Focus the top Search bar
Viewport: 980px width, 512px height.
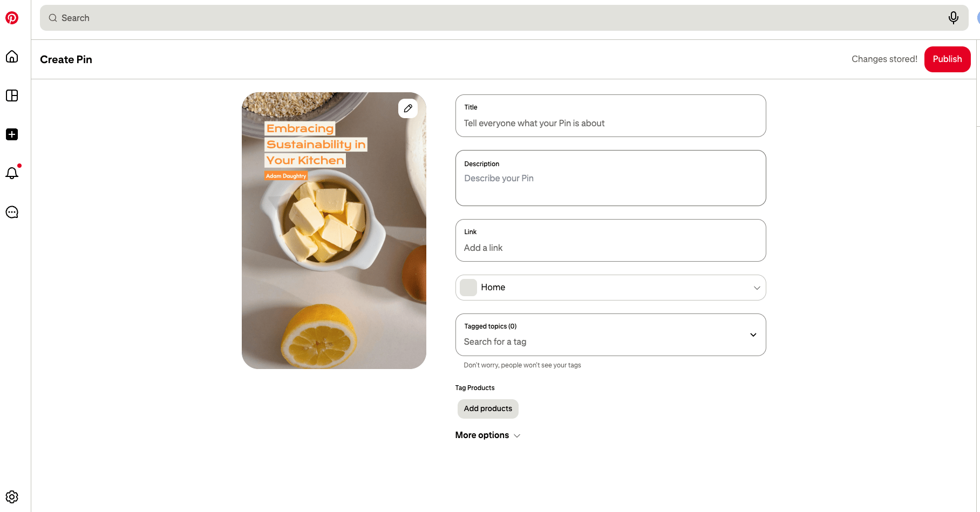pyautogui.click(x=504, y=18)
